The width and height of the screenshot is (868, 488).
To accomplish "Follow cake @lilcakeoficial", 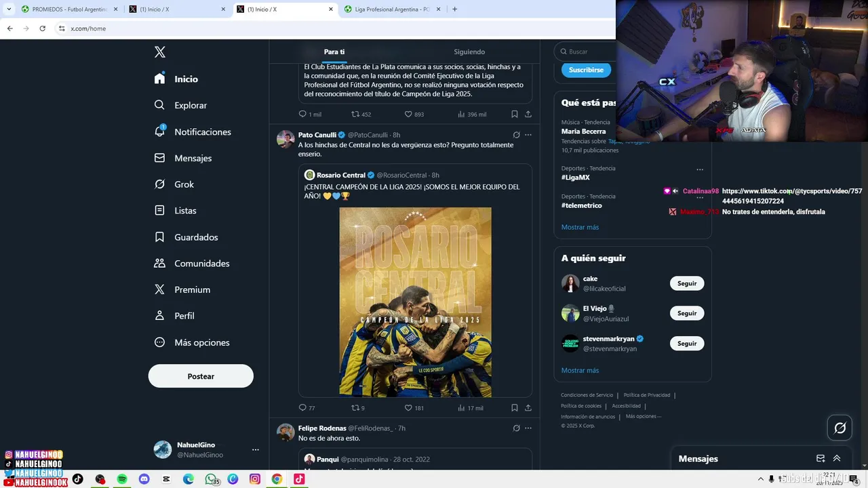I will 687,283.
